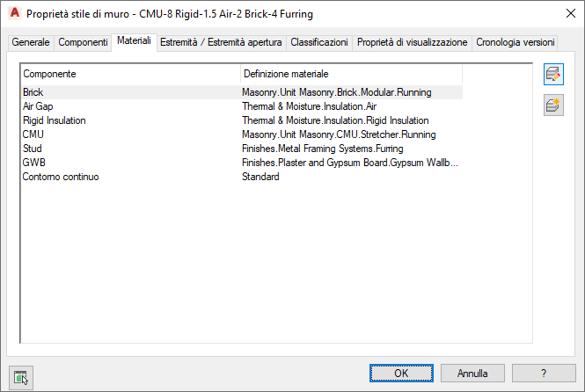The image size is (585, 392).
Task: Show the Cronologia versioni tab
Action: coord(515,42)
